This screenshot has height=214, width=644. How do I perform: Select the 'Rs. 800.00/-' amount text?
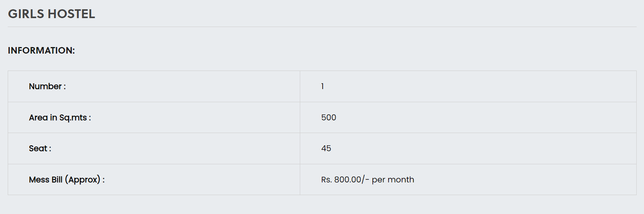click(345, 180)
